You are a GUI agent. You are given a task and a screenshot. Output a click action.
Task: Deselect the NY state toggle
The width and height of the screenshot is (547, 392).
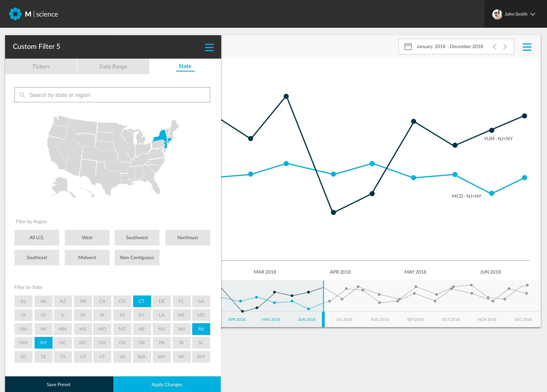pyautogui.click(x=43, y=343)
